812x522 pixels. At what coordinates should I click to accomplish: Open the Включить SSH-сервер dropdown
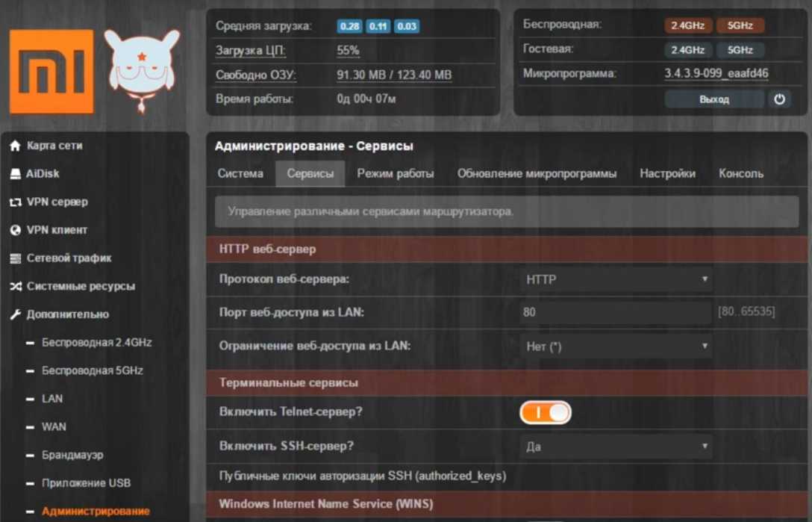click(x=615, y=447)
